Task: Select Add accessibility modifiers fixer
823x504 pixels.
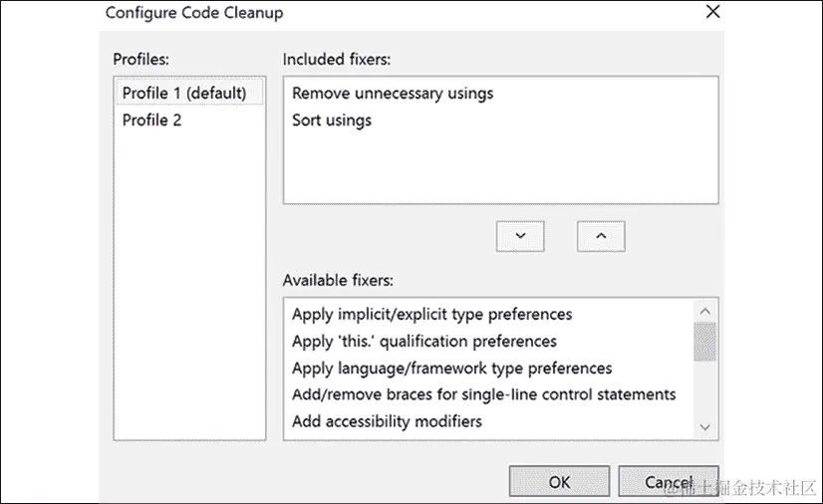Action: (x=387, y=421)
